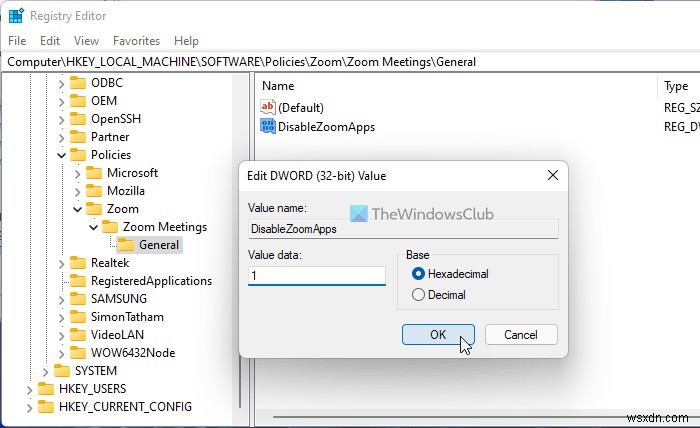The image size is (700, 428).
Task: Expand the Partner key
Action: point(61,137)
